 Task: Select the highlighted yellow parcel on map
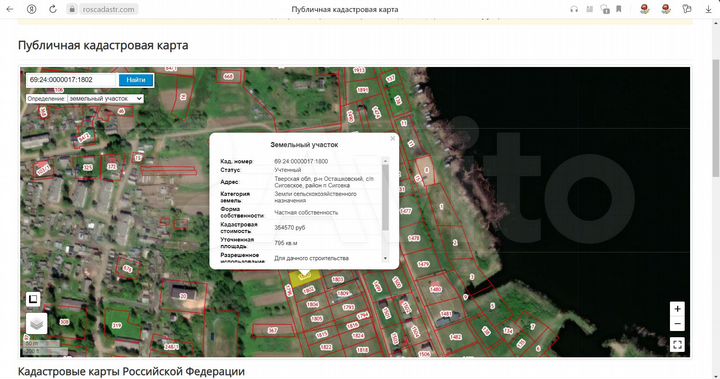[305, 278]
